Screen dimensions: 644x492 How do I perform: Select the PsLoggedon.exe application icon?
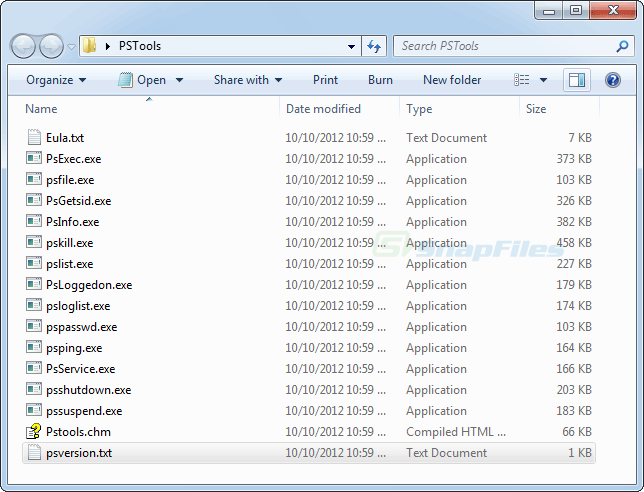(x=34, y=283)
